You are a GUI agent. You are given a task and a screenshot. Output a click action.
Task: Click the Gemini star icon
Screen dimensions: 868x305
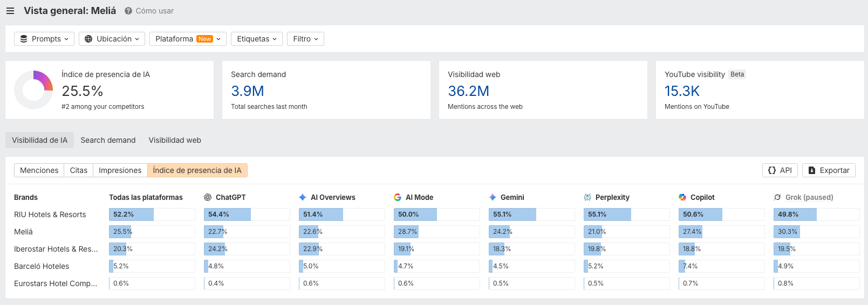coord(493,197)
